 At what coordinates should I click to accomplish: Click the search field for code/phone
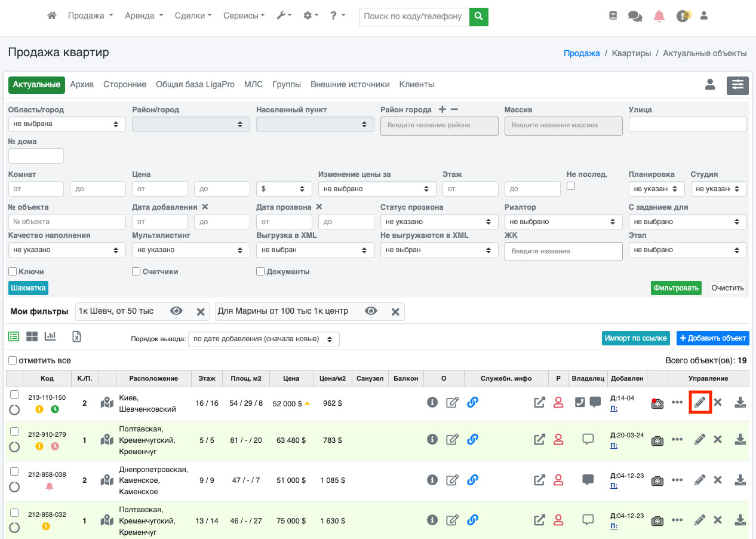(x=414, y=17)
